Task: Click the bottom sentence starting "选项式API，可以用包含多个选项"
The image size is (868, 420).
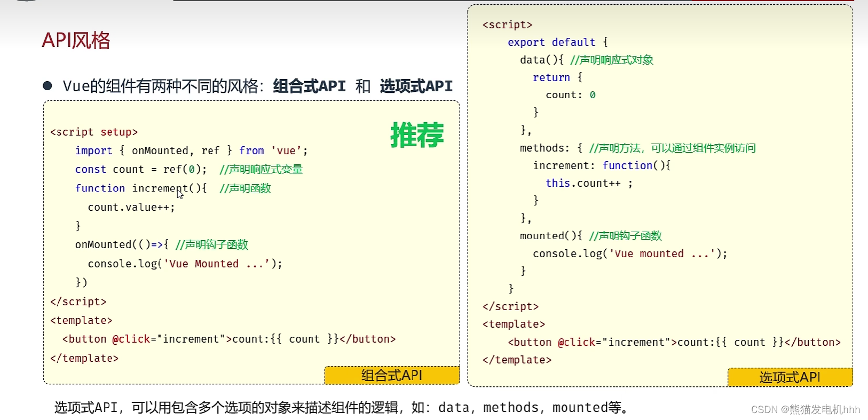Action: pyautogui.click(x=343, y=408)
